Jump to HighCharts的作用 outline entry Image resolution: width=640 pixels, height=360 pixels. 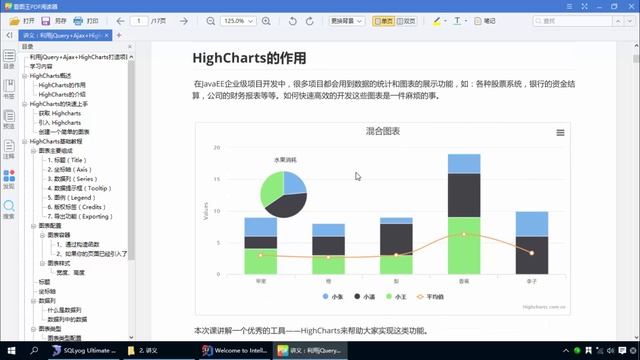pyautogui.click(x=62, y=85)
